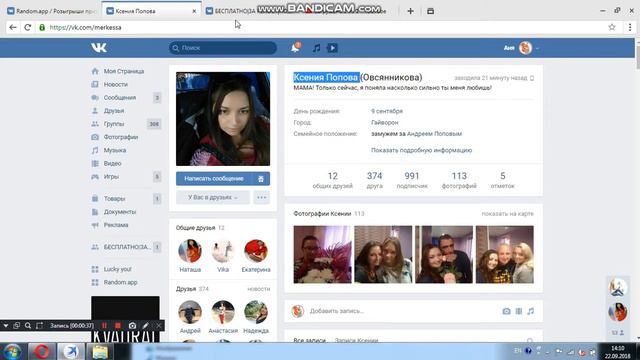Open the music note icon in header
This screenshot has height=360, width=640.
(316, 48)
